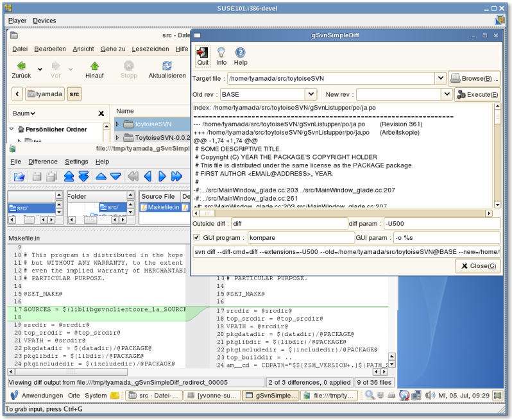This screenshot has height=420, width=512.
Task: Toggle the GUI program checkbox
Action: [196, 237]
